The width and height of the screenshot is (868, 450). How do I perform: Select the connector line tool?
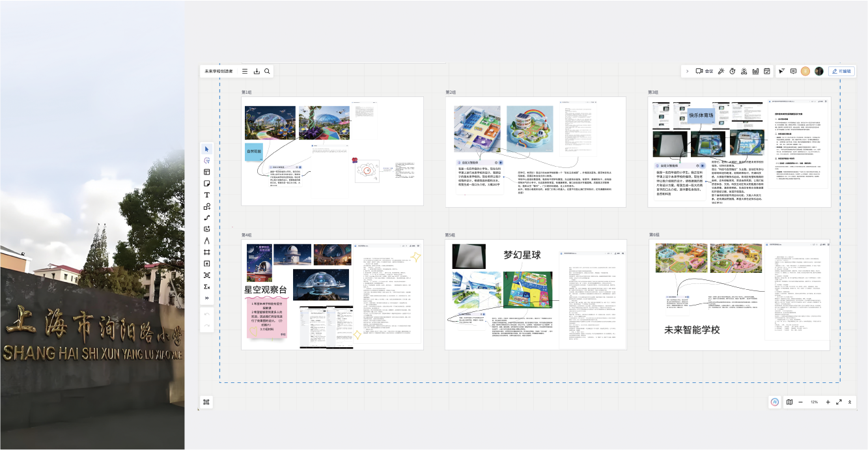(207, 218)
